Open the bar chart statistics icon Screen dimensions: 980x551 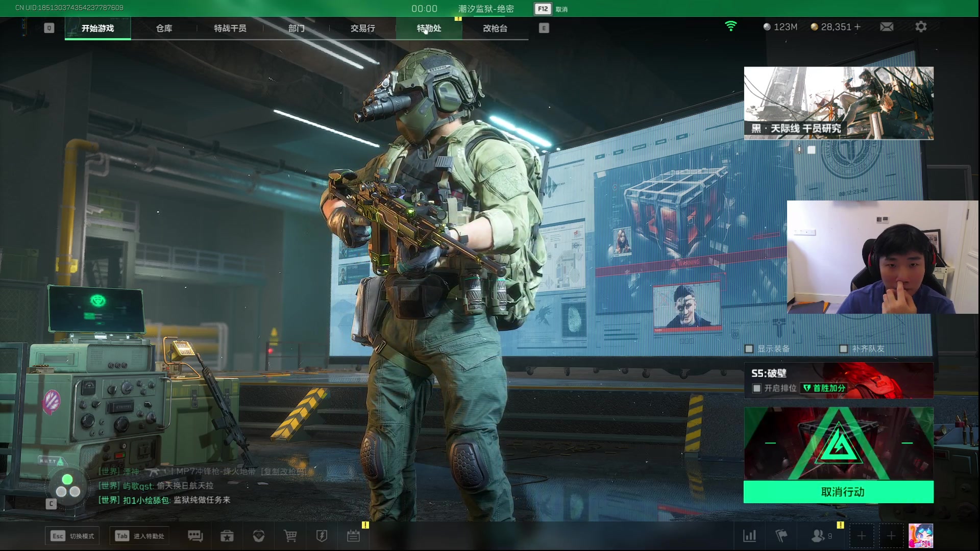pyautogui.click(x=749, y=536)
